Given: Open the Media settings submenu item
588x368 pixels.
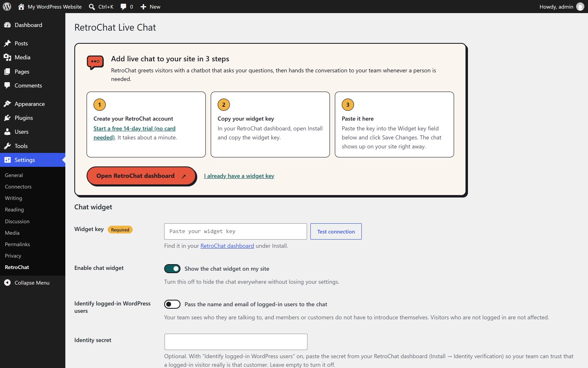Looking at the screenshot, I should point(12,233).
